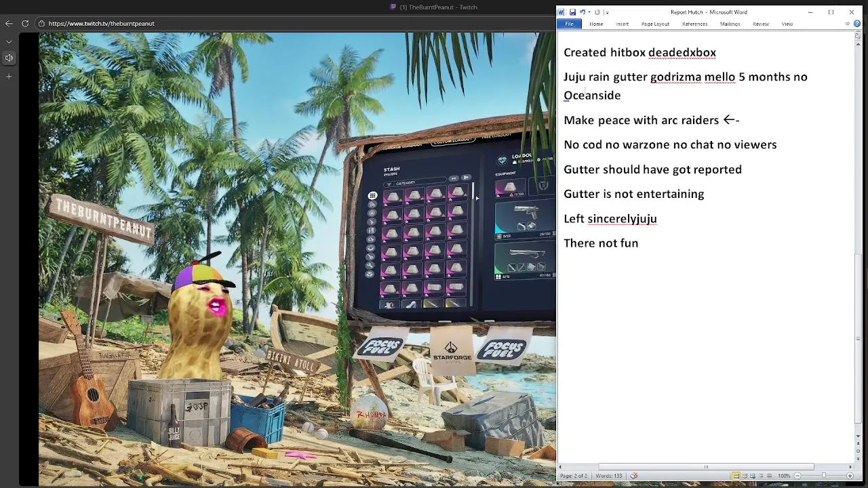Mute the tab via sidebar speaker icon
Image resolution: width=868 pixels, height=488 pixels.
coord(9,58)
